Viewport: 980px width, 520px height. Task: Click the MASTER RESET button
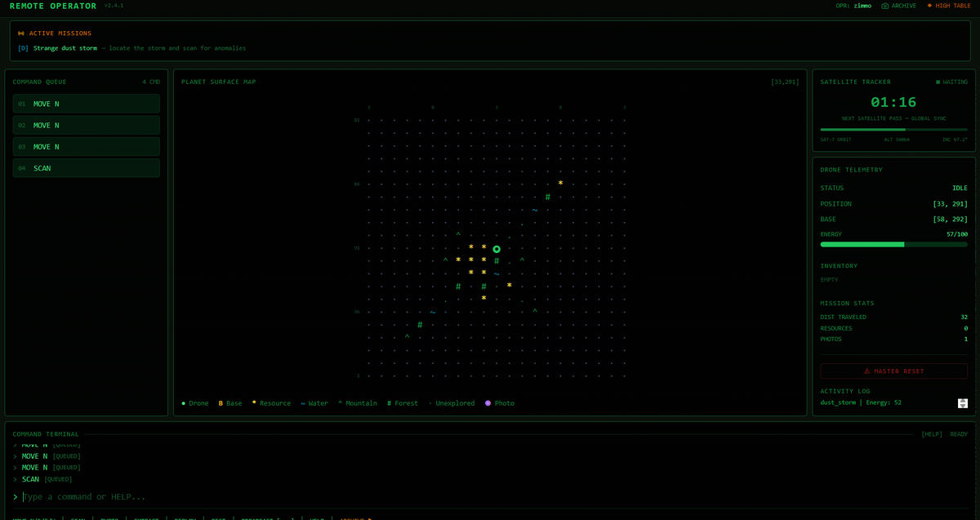894,371
